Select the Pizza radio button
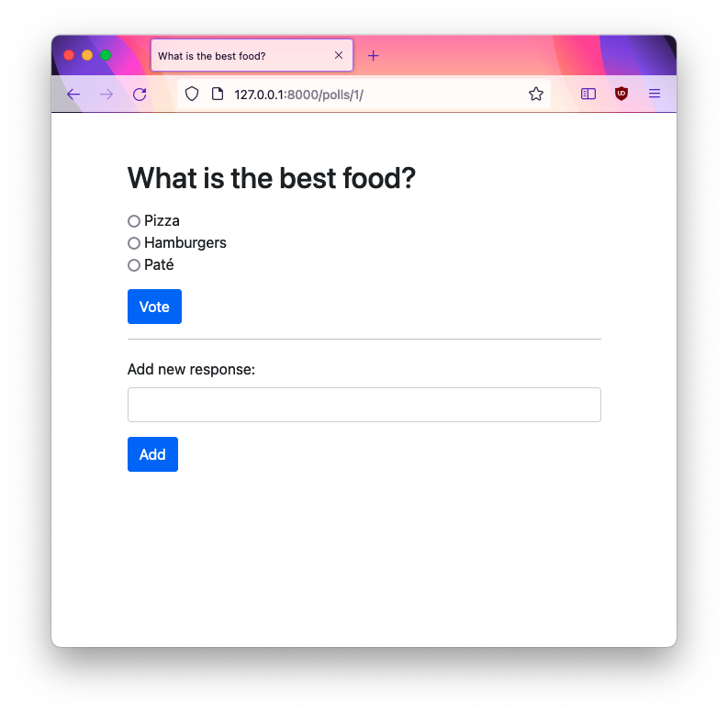 click(134, 221)
